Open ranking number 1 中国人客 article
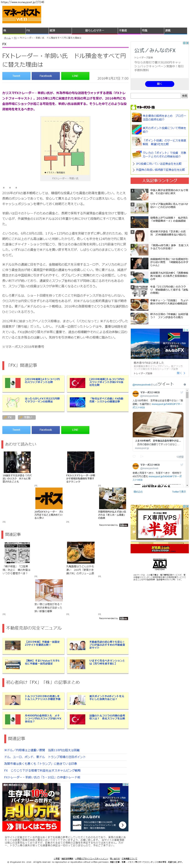This screenshot has width=191, height=868. click(160, 194)
